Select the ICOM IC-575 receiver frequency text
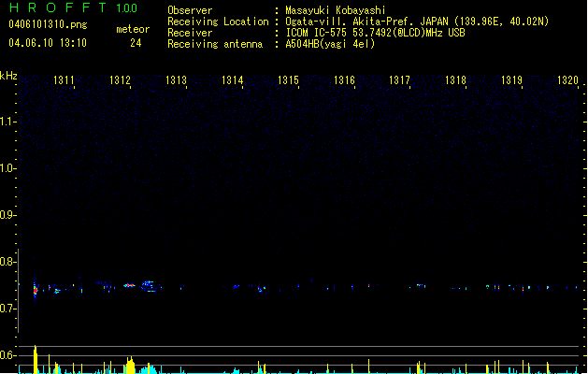Viewport: 588px width, 374px height. point(375,33)
